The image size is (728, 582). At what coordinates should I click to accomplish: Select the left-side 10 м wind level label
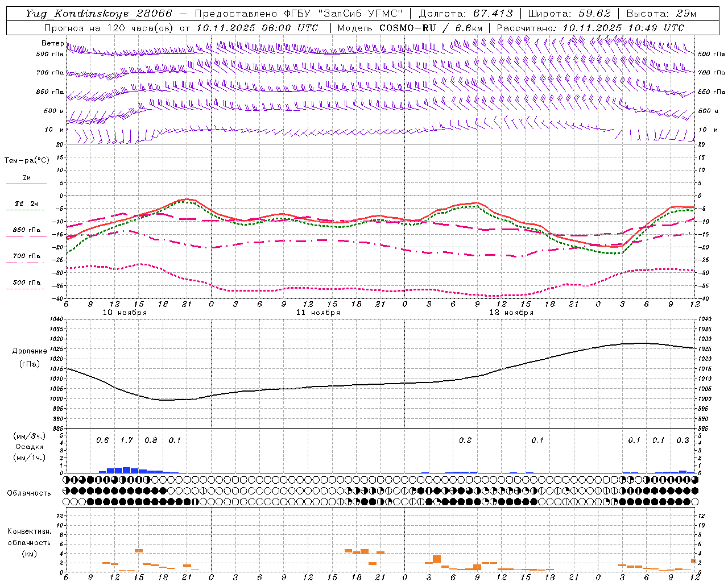point(54,130)
